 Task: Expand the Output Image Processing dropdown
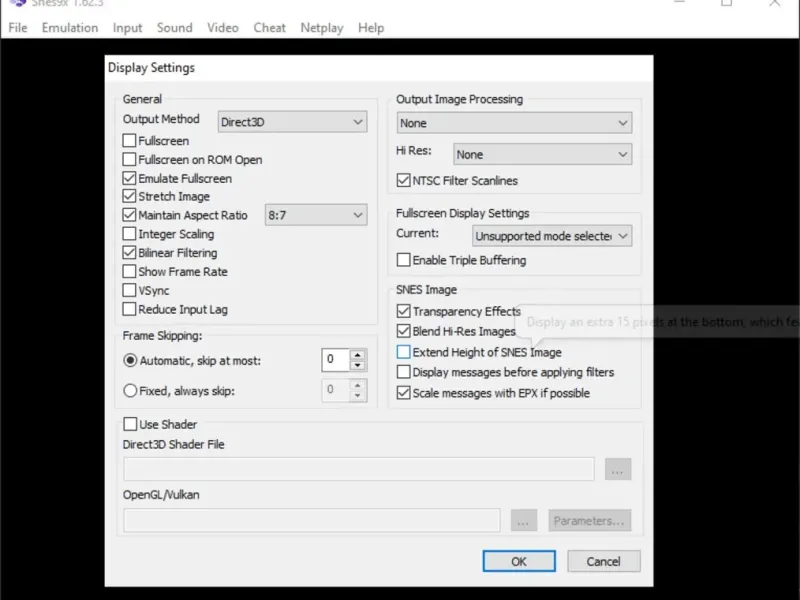pyautogui.click(x=514, y=123)
